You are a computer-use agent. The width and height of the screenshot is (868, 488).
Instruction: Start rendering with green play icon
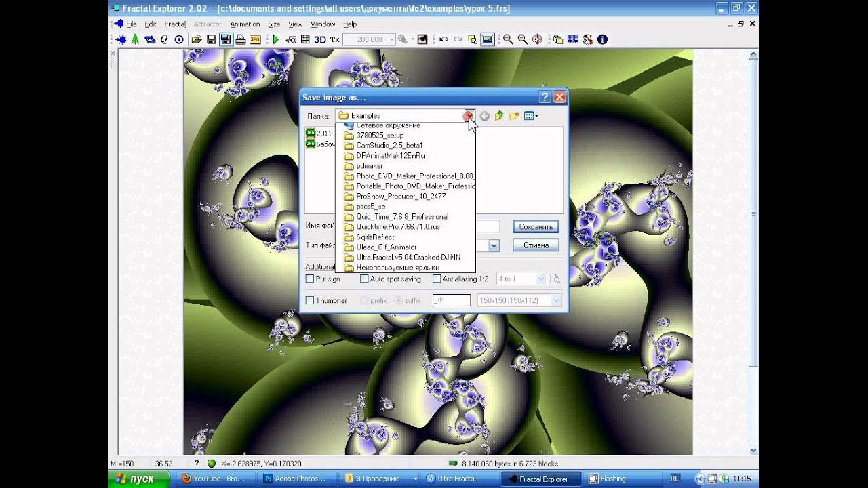(x=275, y=39)
